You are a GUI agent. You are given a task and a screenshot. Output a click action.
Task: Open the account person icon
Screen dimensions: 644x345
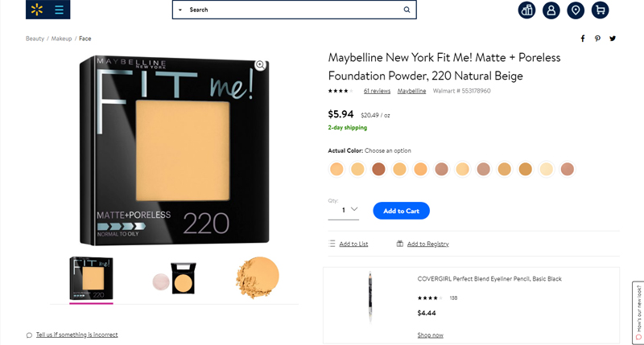[x=551, y=10]
